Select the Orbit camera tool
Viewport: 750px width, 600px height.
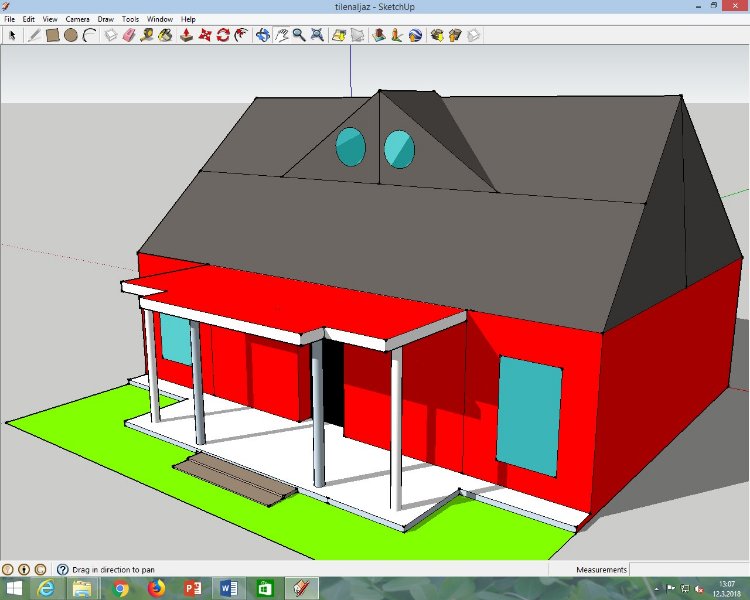click(x=262, y=35)
